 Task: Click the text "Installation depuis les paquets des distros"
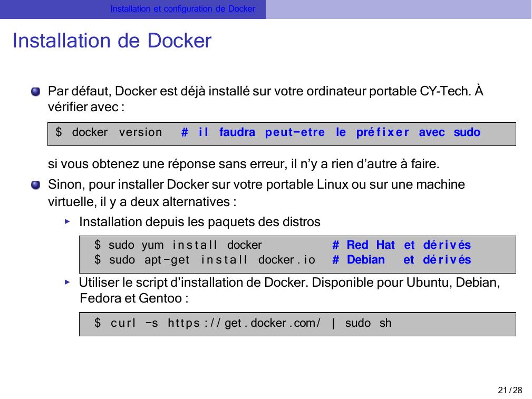[x=199, y=222]
